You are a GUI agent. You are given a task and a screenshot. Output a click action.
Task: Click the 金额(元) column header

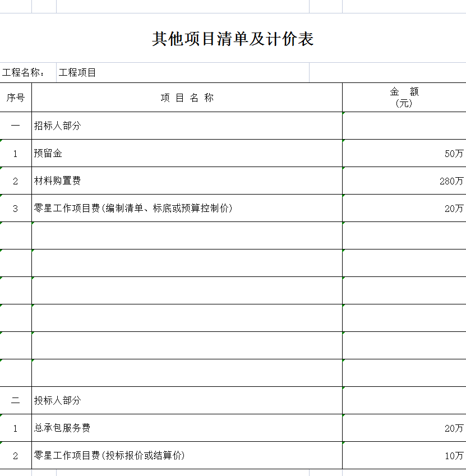(404, 98)
